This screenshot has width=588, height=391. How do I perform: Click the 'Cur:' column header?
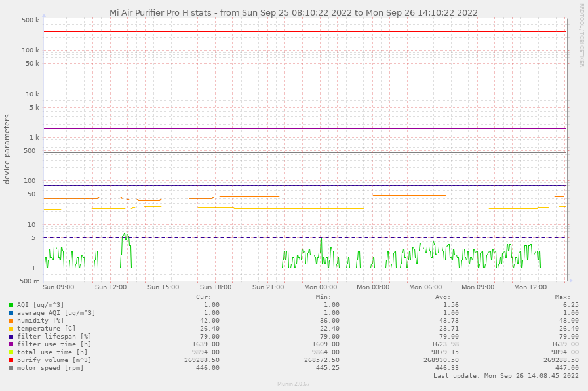204,297
